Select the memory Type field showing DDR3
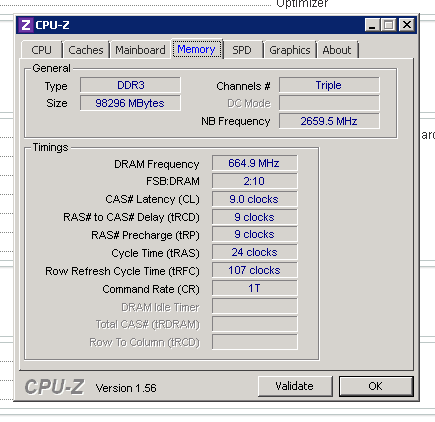Viewport: 435px width, 422px height. tap(130, 85)
